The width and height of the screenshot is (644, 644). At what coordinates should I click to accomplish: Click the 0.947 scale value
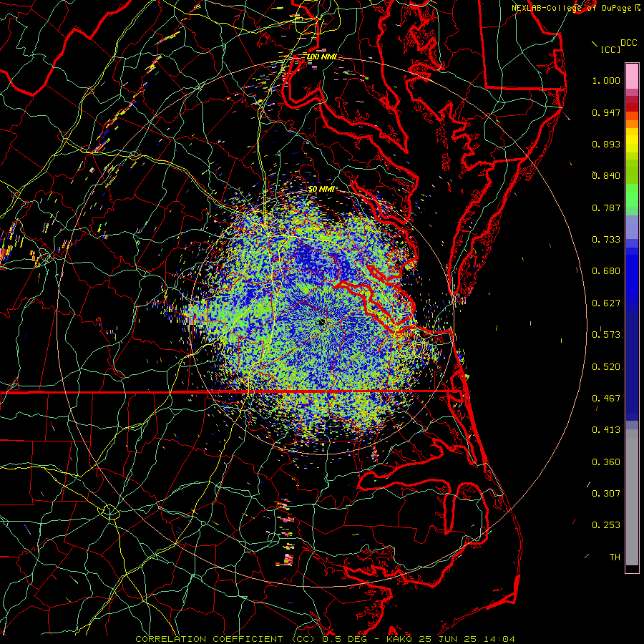(606, 112)
